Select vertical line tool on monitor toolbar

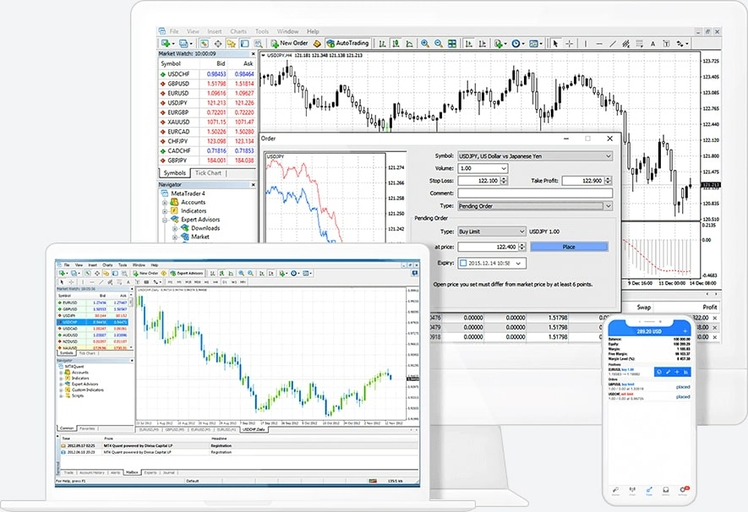(585, 43)
